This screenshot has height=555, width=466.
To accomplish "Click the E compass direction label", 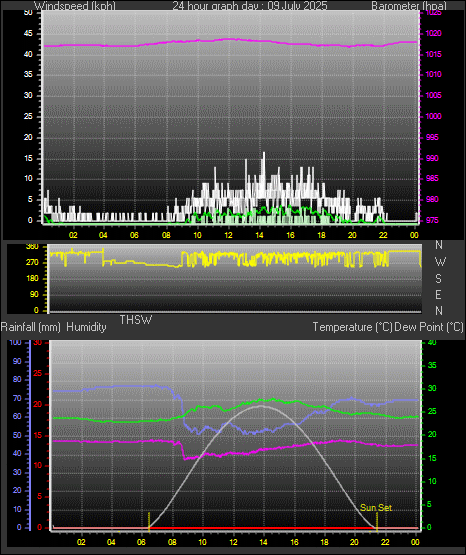I will [438, 294].
